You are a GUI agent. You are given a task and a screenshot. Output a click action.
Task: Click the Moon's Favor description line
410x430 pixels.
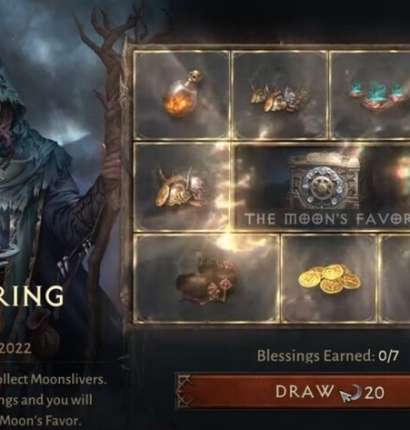[41, 421]
